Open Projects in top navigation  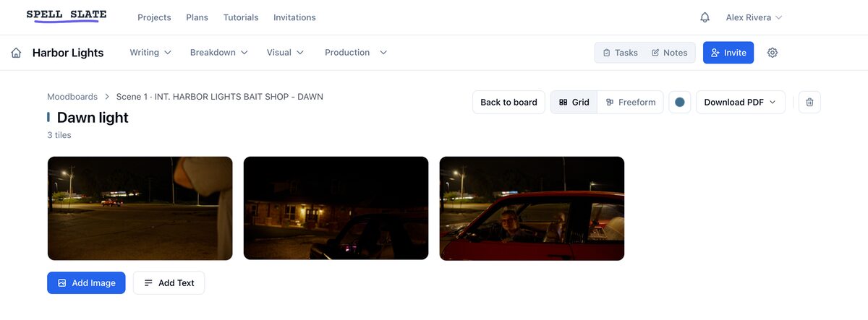[x=154, y=17]
